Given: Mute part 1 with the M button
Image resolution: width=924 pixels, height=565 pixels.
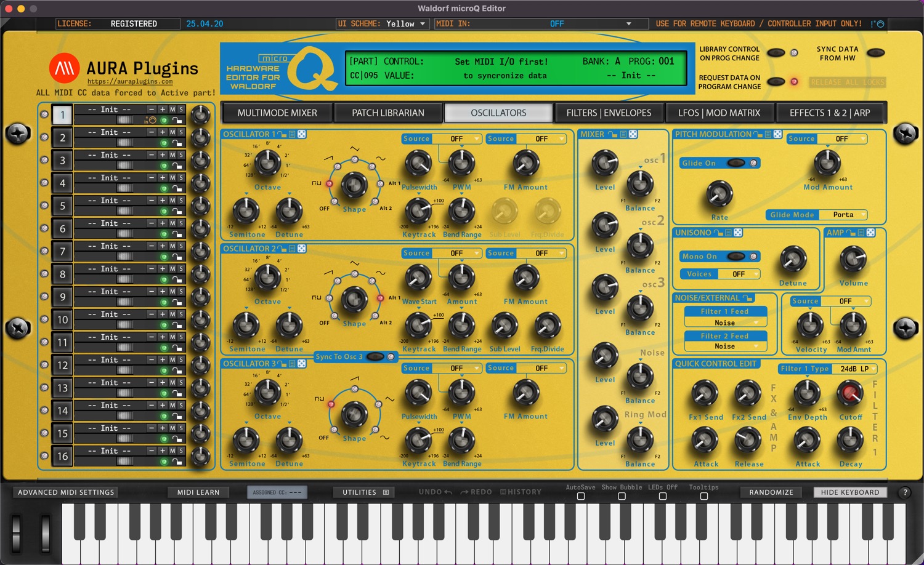Looking at the screenshot, I should point(172,110).
